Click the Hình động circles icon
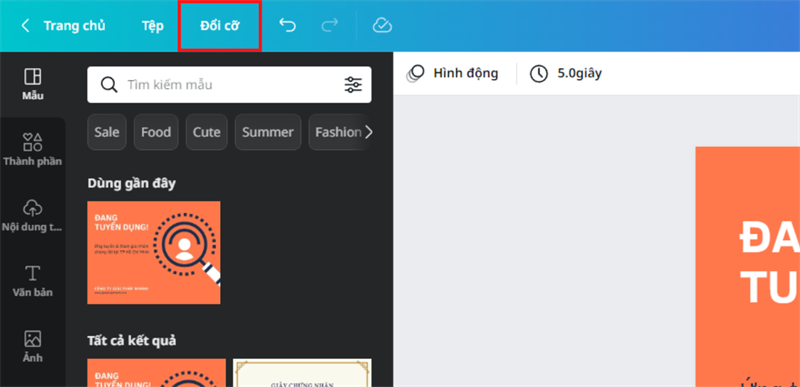The width and height of the screenshot is (800, 387). (415, 73)
